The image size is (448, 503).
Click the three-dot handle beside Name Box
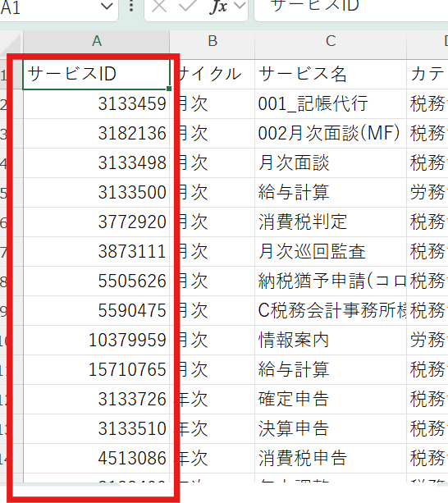[x=131, y=6]
